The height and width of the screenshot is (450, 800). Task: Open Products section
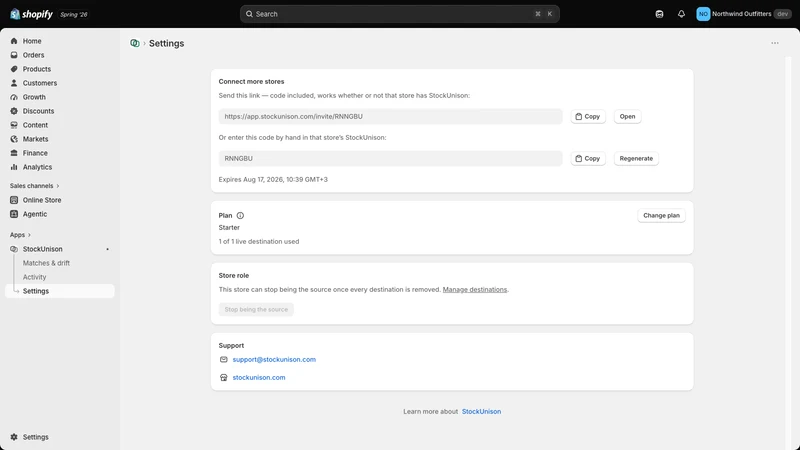point(60,69)
